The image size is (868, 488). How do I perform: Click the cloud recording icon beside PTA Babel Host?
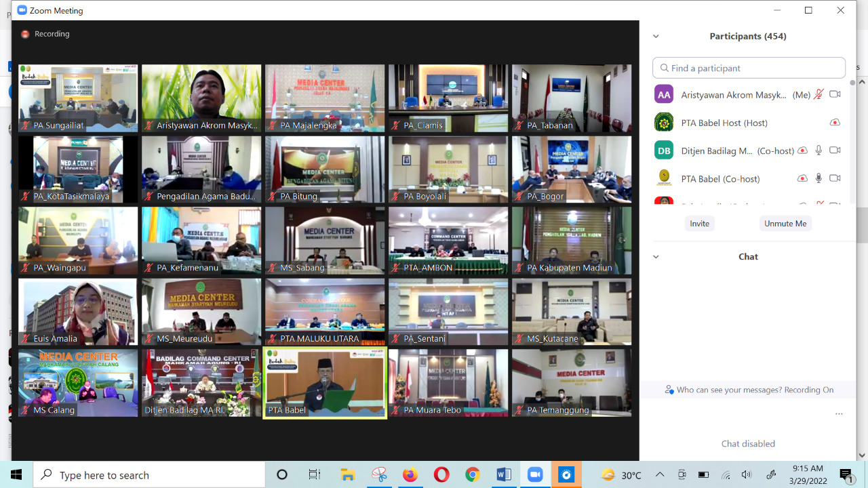click(x=835, y=123)
